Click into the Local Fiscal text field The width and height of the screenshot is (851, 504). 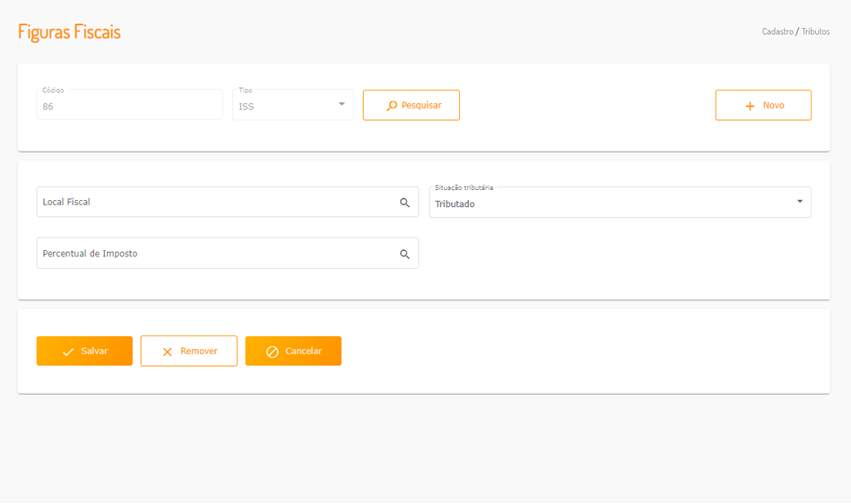point(215,203)
